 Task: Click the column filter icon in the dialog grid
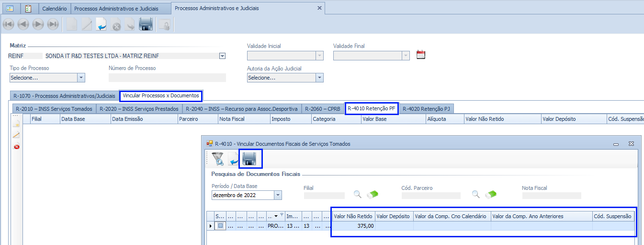pyautogui.click(x=282, y=215)
